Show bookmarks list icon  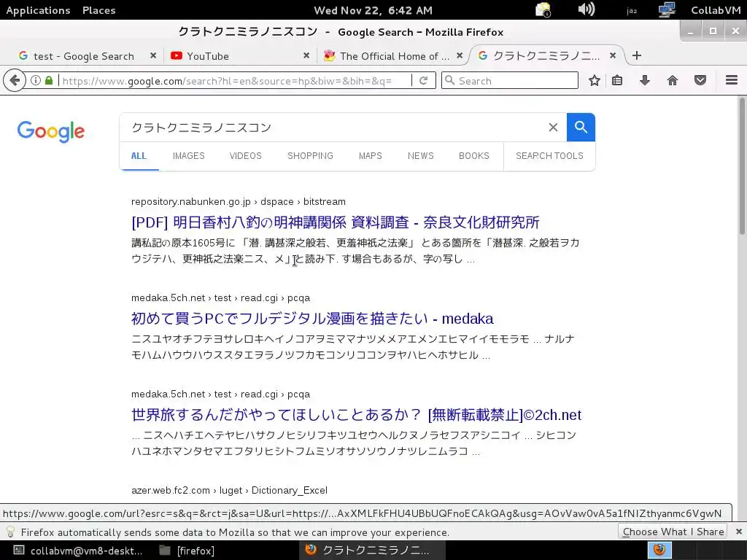pos(617,80)
